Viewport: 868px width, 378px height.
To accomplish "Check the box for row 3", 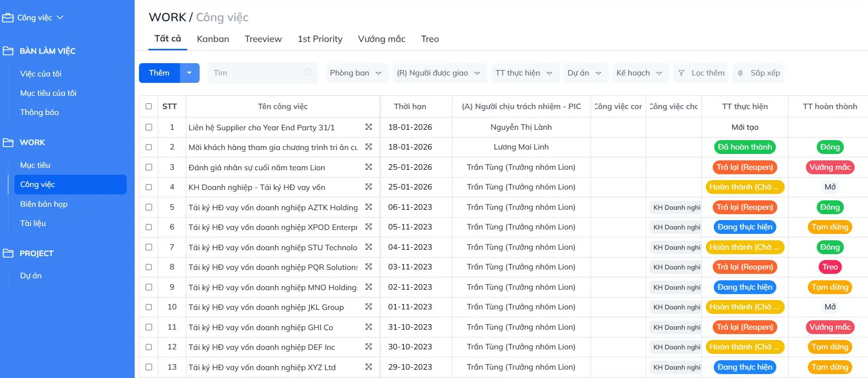I will (x=149, y=167).
